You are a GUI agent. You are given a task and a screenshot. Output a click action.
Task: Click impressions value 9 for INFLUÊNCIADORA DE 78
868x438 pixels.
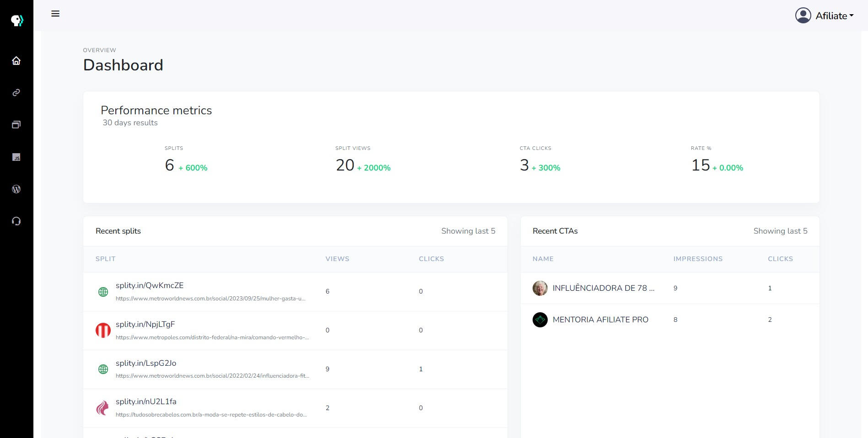[x=675, y=288]
